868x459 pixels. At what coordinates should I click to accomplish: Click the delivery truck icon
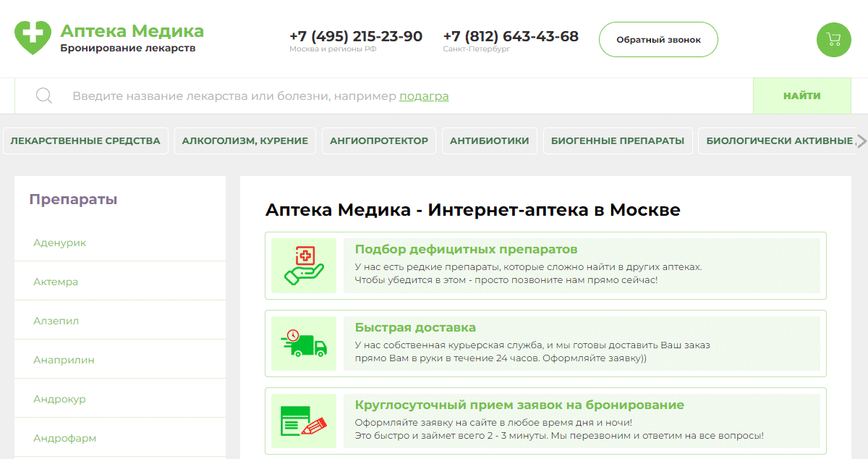pyautogui.click(x=304, y=344)
